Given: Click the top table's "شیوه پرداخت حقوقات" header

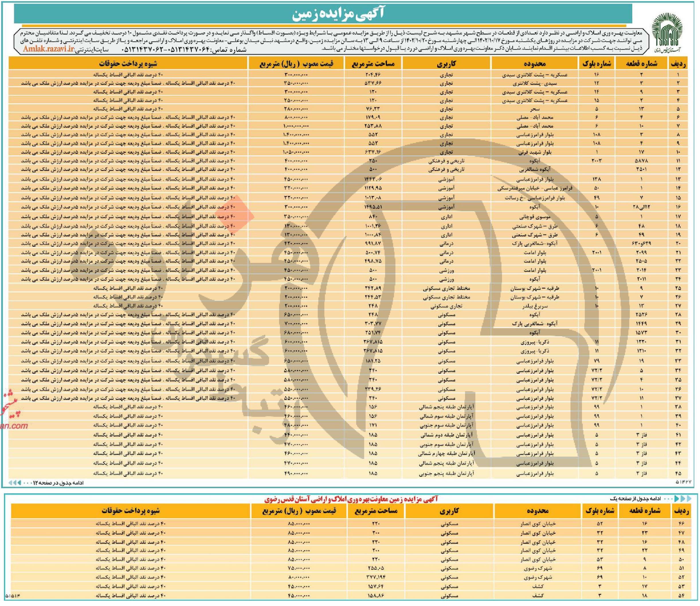Looking at the screenshot, I should (x=128, y=64).
